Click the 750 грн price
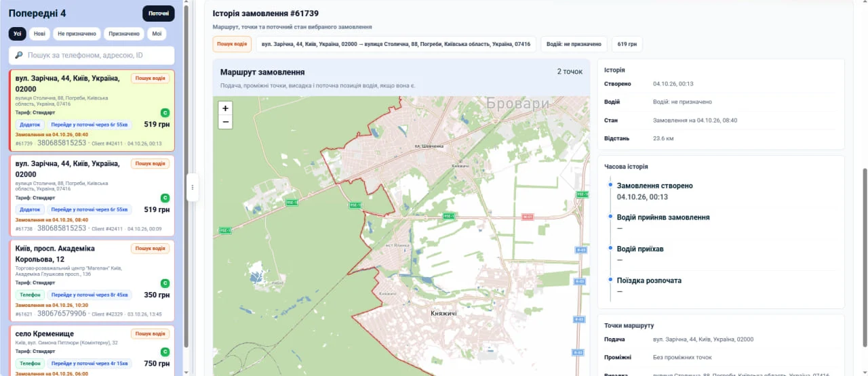Image resolution: width=868 pixels, height=376 pixels. (157, 364)
